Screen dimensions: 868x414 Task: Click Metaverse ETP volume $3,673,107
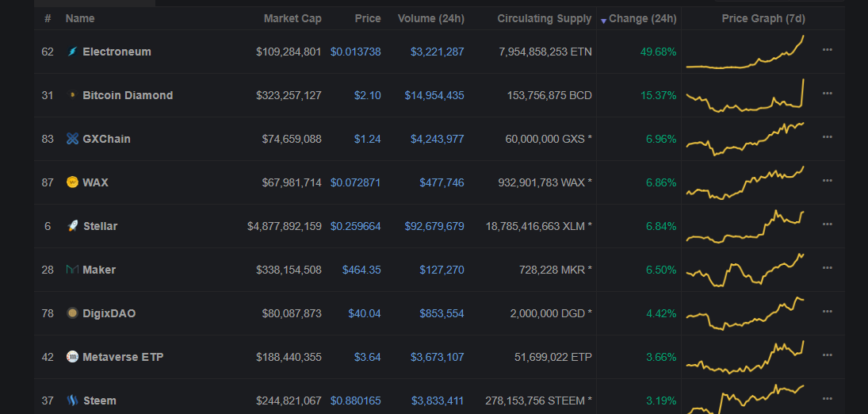pos(438,357)
